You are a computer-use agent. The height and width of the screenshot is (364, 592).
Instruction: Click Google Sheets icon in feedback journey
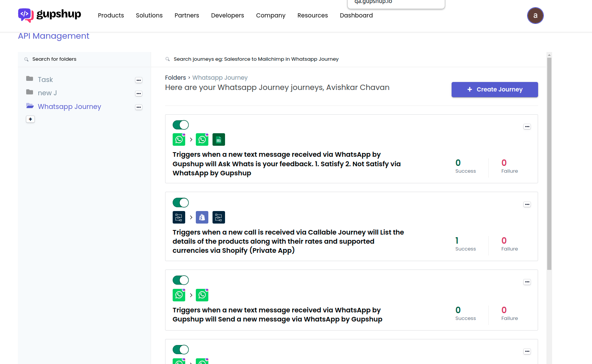click(219, 140)
